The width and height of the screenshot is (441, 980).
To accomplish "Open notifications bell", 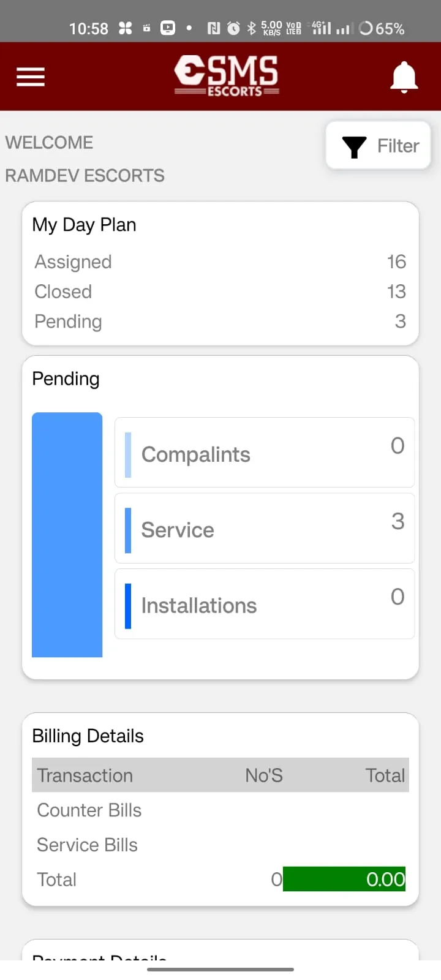I will tap(404, 78).
